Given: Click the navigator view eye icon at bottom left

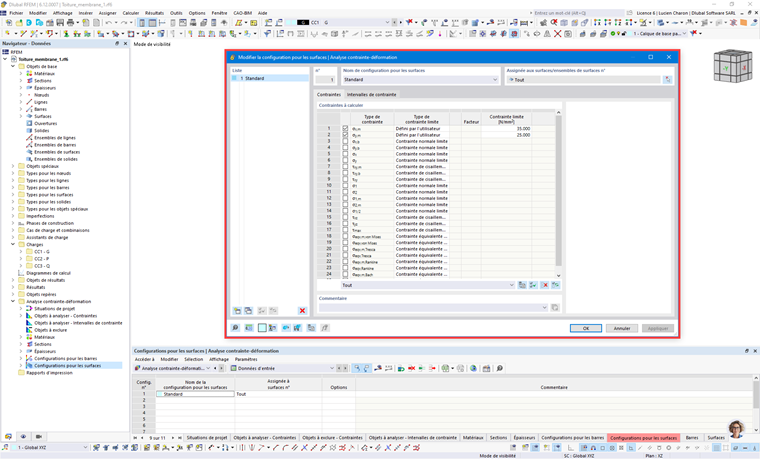Looking at the screenshot, I should coord(23,436).
